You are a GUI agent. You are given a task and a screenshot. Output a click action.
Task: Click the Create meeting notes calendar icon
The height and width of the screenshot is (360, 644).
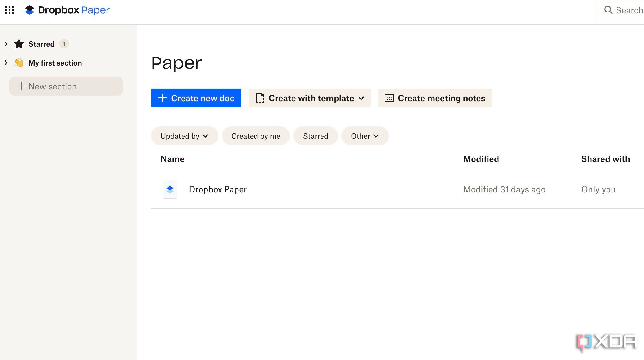click(388, 98)
